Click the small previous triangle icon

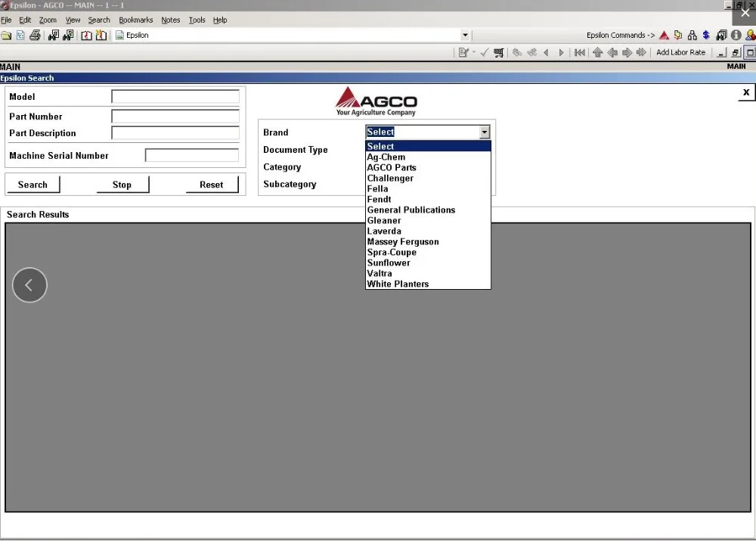[547, 53]
